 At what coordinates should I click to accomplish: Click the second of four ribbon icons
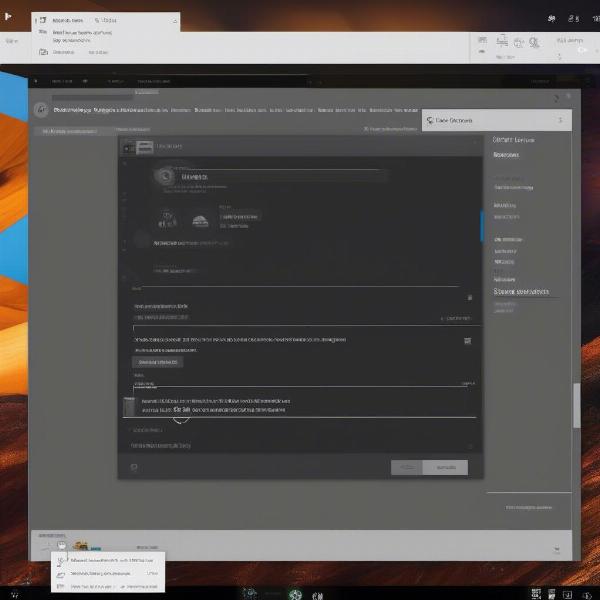click(x=502, y=40)
